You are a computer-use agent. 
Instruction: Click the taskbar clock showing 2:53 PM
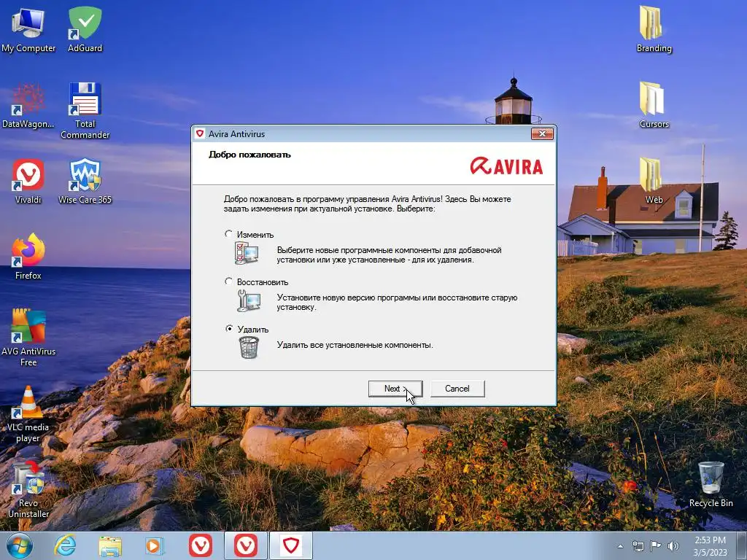tap(710, 546)
